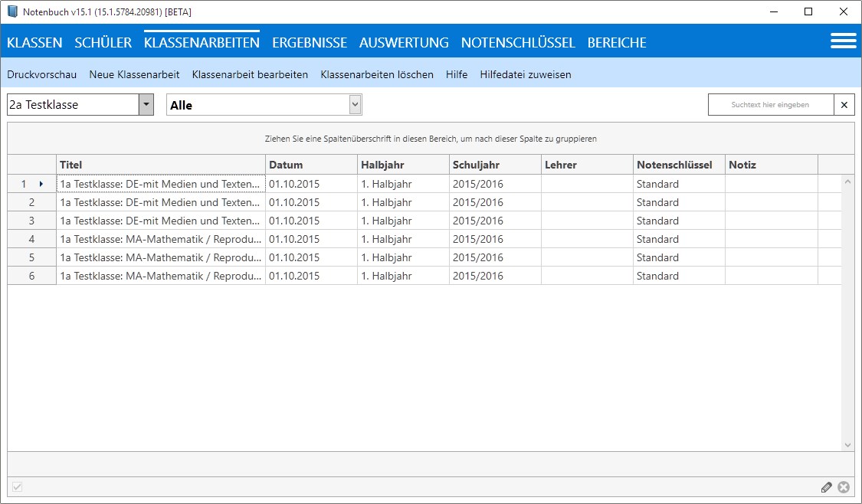Click Neue Klassenarbeit button
The image size is (862, 504).
coord(134,74)
